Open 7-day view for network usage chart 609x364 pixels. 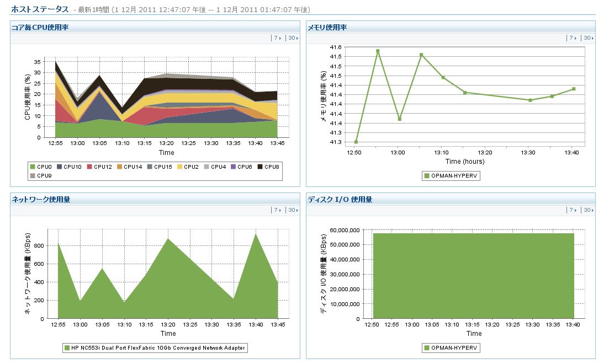[x=277, y=210]
